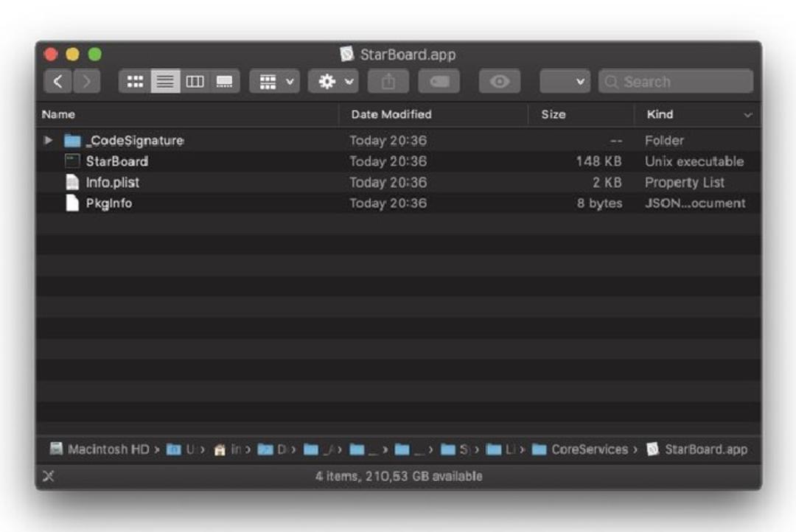Open the Li folder in the path bar

[x=501, y=449]
